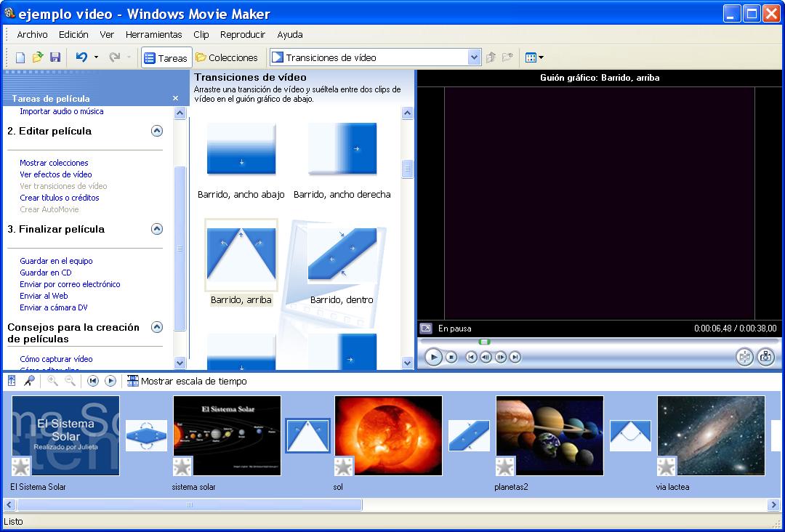Viewport: 785px width, 532px height.
Task: Open the Transiciones de vídeo collection dropdown
Action: coord(474,57)
